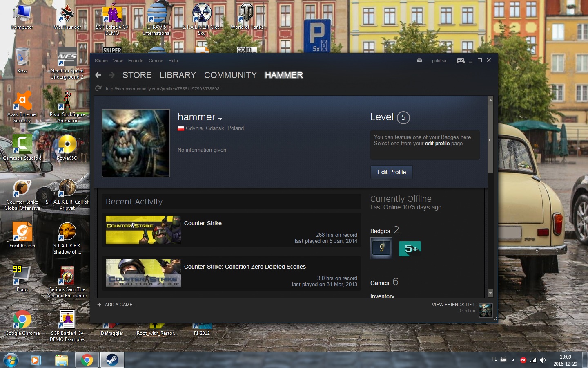Minimize the Steam window
588x368 pixels.
point(471,61)
